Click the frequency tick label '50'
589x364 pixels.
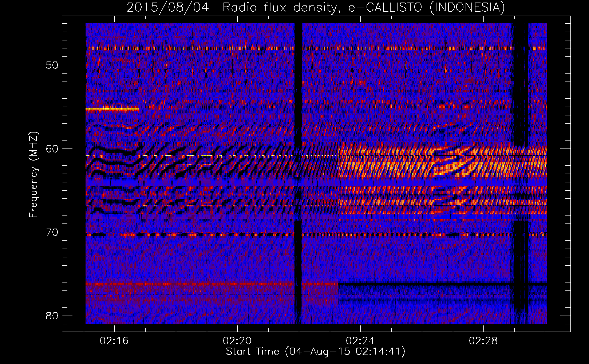(52, 65)
